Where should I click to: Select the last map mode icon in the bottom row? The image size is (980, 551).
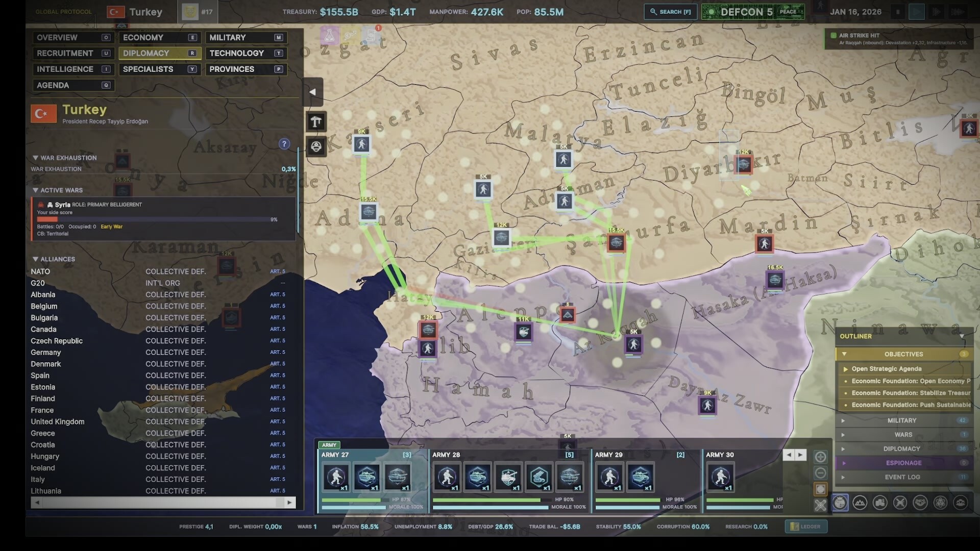[x=961, y=503]
